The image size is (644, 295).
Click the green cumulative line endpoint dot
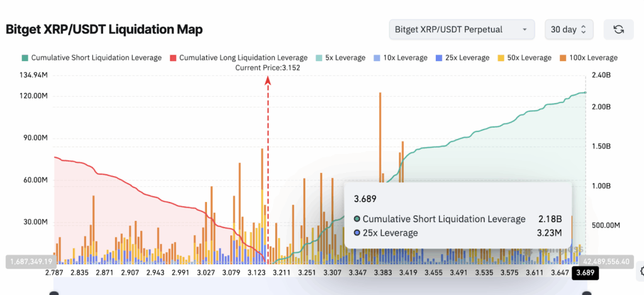tap(586, 92)
